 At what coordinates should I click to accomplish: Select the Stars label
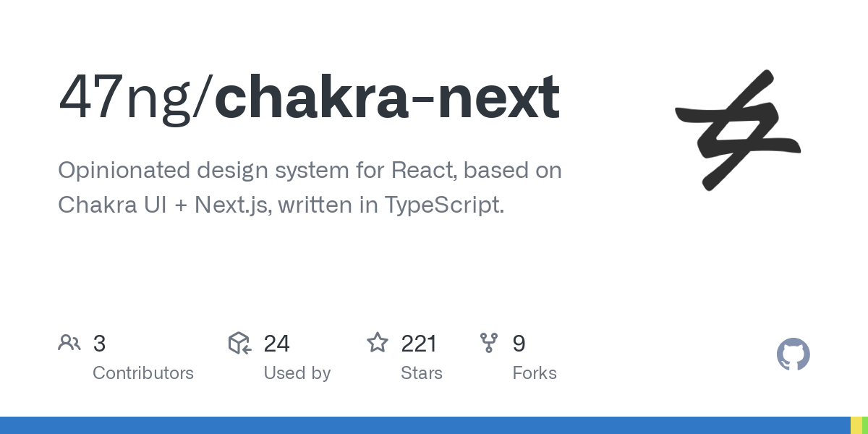coord(421,373)
